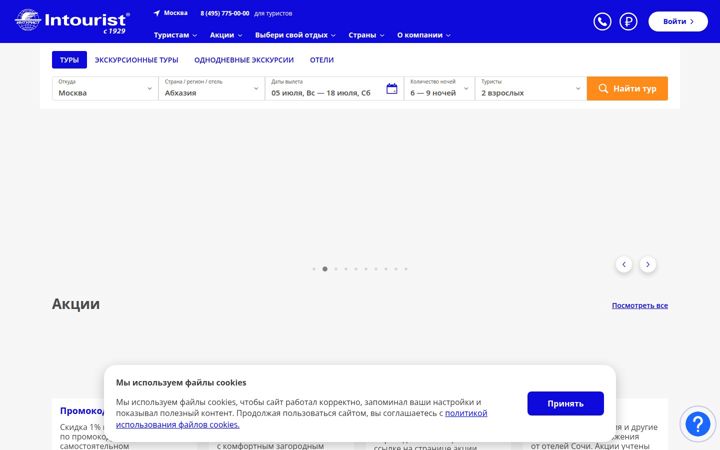Select the active second carousel dot

(x=325, y=269)
